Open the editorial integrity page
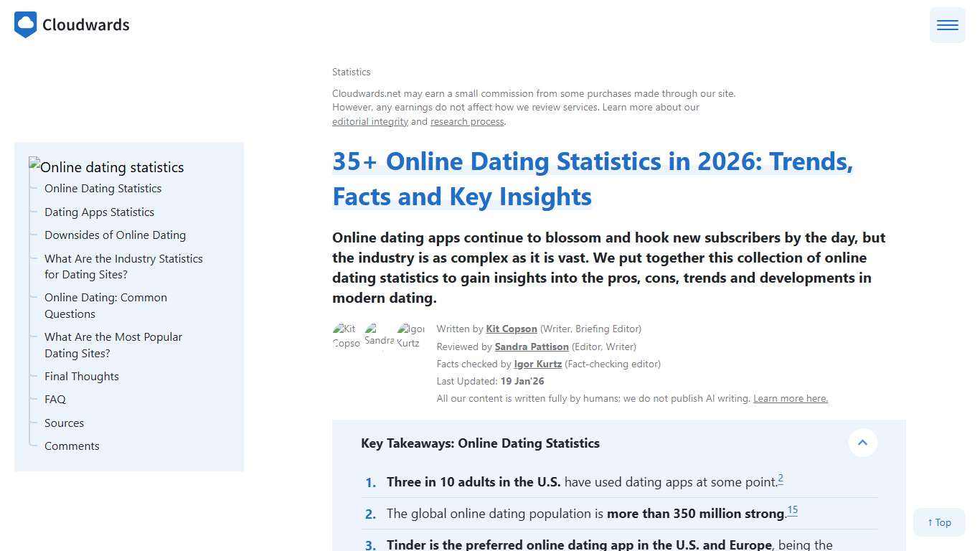The width and height of the screenshot is (980, 551). [369, 121]
